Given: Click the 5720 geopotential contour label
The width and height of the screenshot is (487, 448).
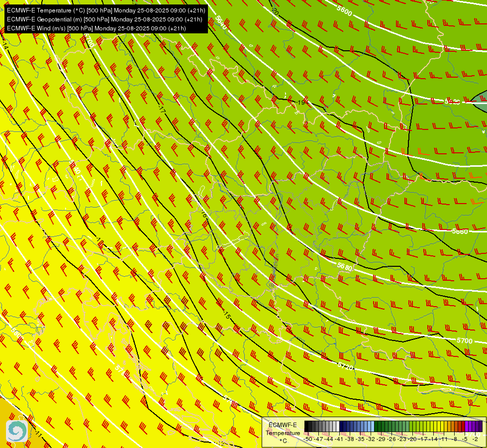Looking at the screenshot, I should [345, 366].
